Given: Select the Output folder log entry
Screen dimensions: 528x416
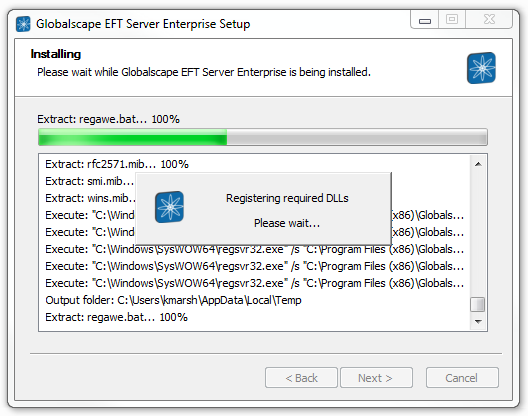Looking at the screenshot, I should tap(173, 300).
